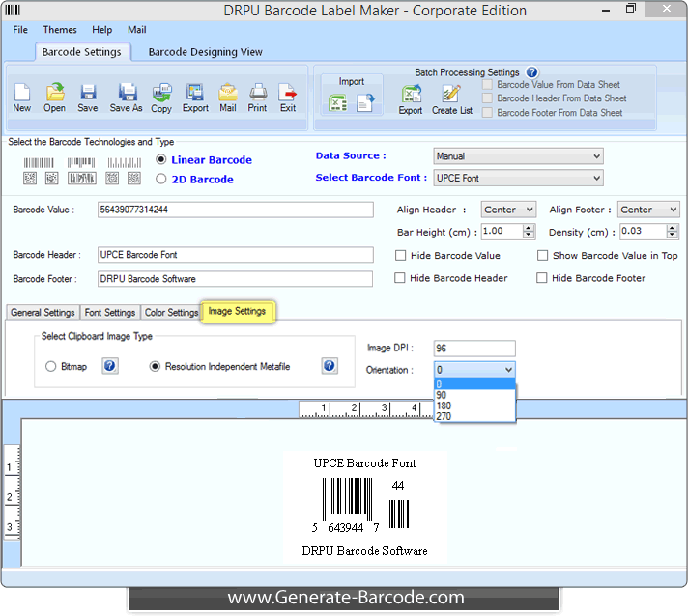This screenshot has height=616, width=688.
Task: Choose Resolution Independent Metafile option
Action: 155,366
